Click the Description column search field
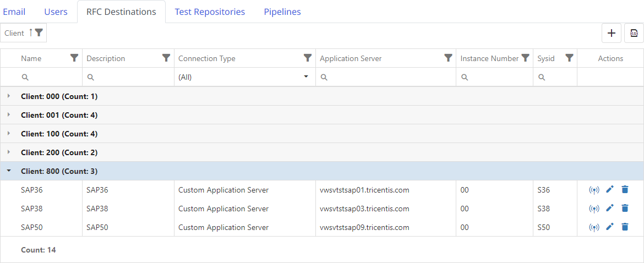This screenshot has width=644, height=263. 132,77
